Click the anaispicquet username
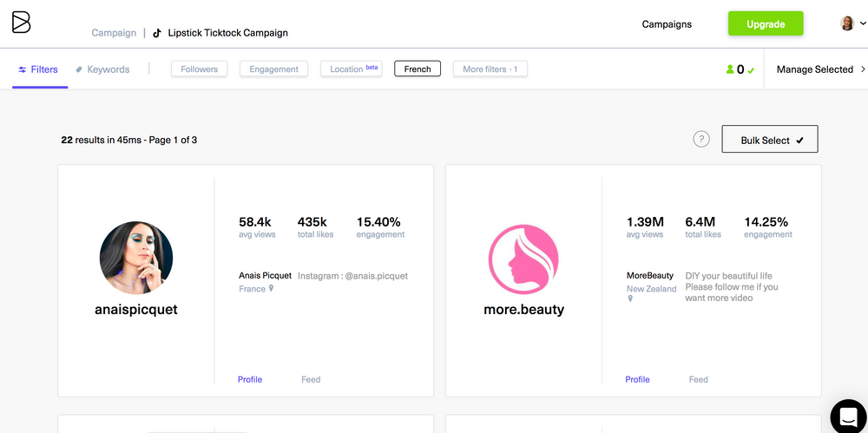The image size is (868, 433). point(136,310)
